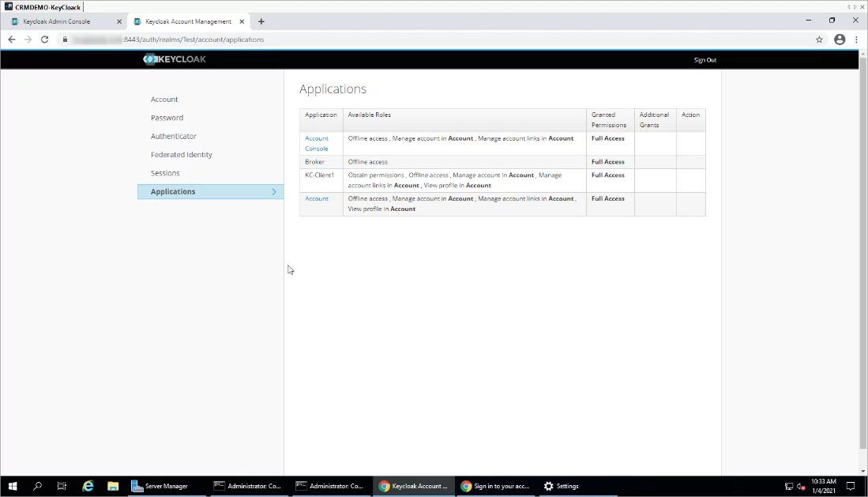The image size is (868, 497).
Task: Open Windows taskbar search
Action: [37, 486]
